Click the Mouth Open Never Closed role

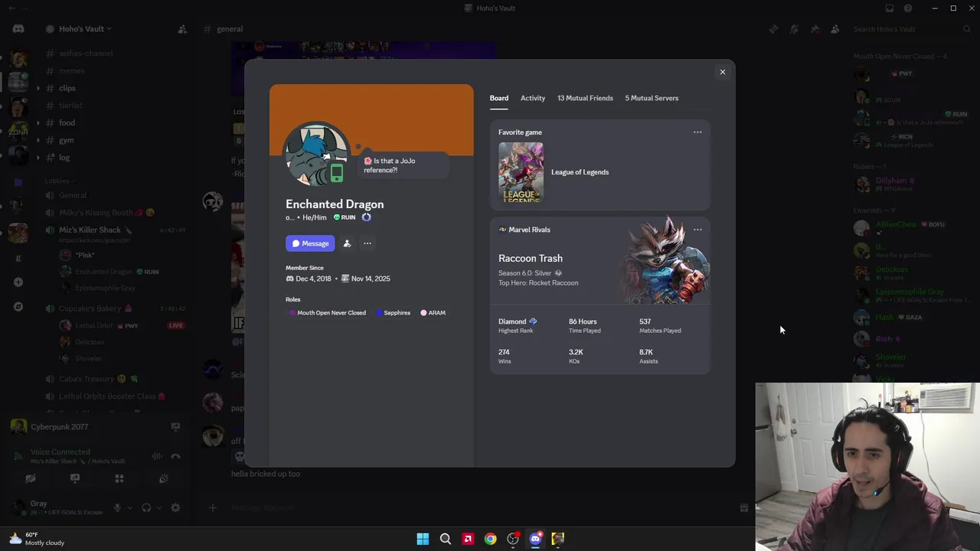[327, 313]
